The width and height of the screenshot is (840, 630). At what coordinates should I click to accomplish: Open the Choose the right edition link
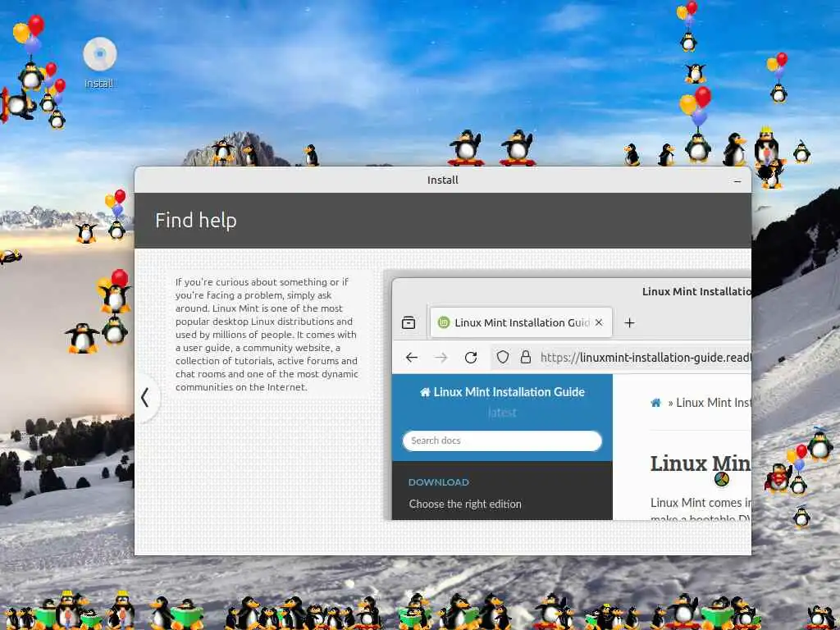465,504
